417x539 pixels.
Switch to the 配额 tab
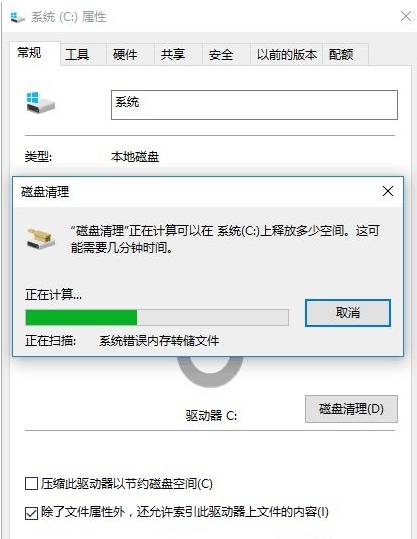pos(341,54)
